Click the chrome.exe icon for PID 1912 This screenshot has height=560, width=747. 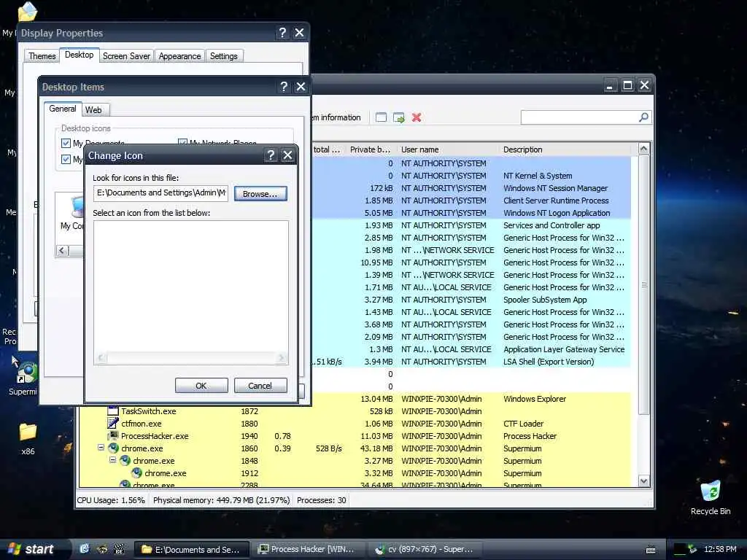136,472
